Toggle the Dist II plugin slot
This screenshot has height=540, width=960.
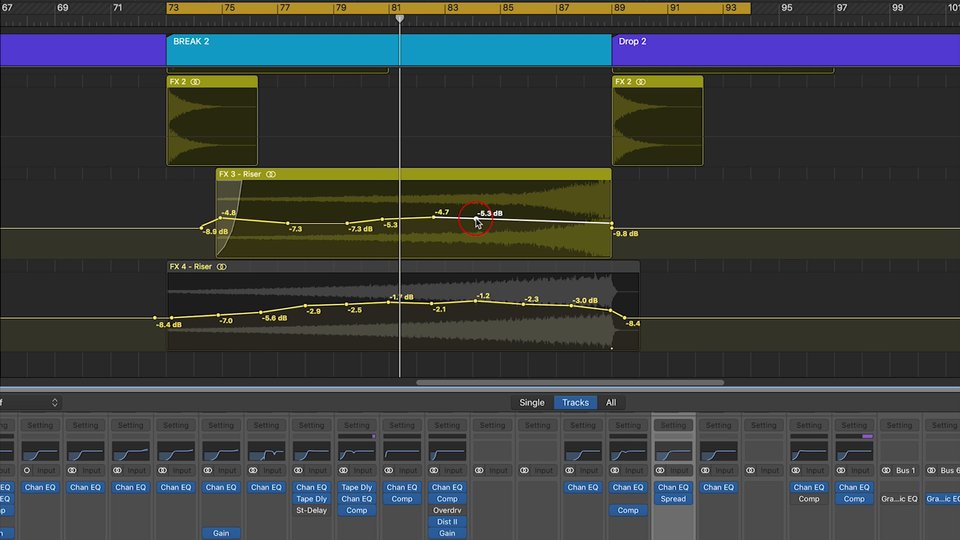coord(447,522)
